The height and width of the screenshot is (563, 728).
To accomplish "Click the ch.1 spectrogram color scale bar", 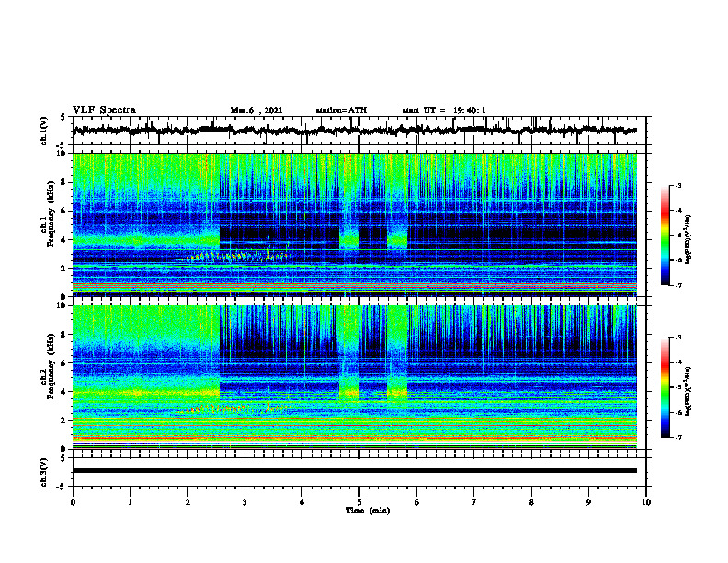I will pyautogui.click(x=665, y=236).
